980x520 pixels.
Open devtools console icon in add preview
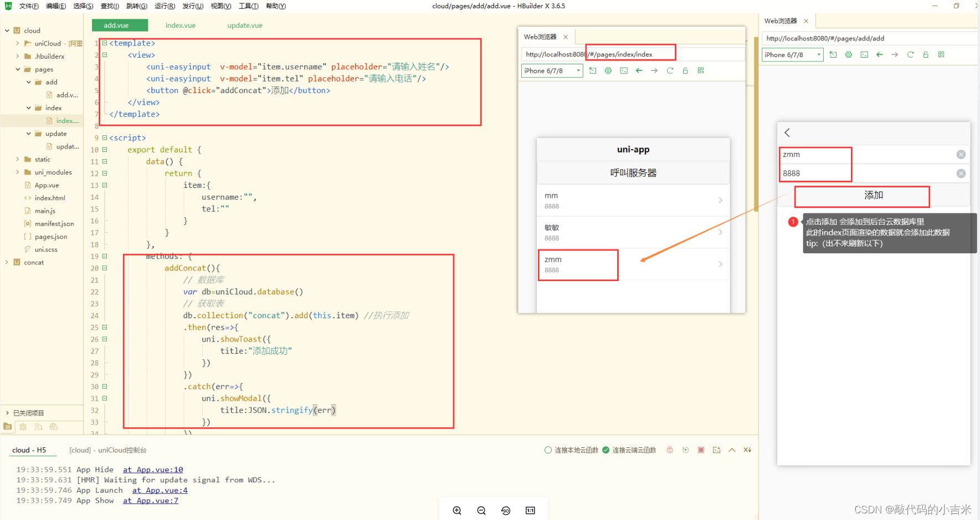point(864,54)
